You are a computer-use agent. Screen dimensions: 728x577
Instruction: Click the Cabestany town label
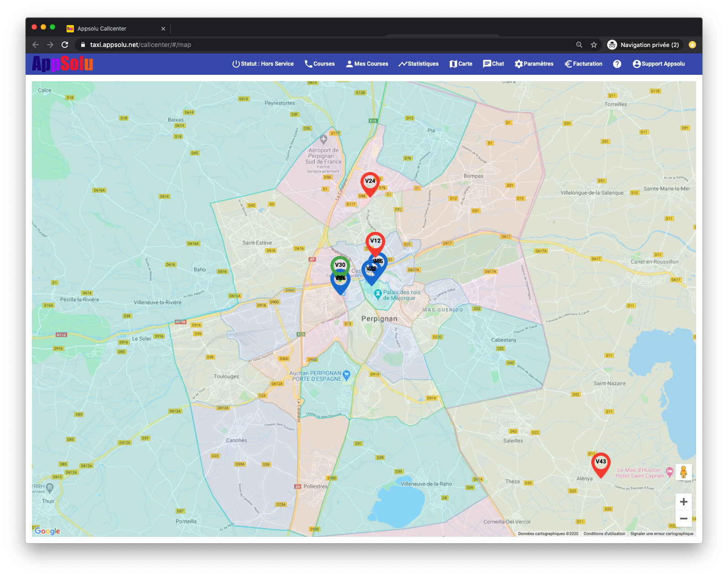pyautogui.click(x=504, y=340)
